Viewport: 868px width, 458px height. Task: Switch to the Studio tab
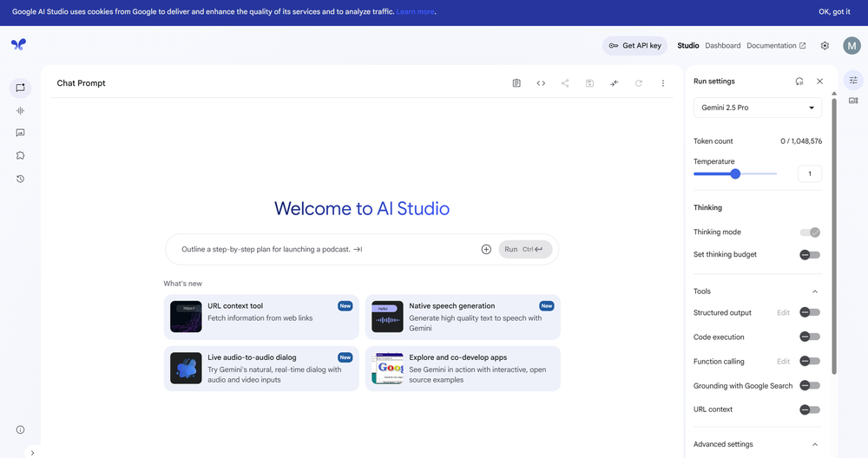click(x=688, y=45)
